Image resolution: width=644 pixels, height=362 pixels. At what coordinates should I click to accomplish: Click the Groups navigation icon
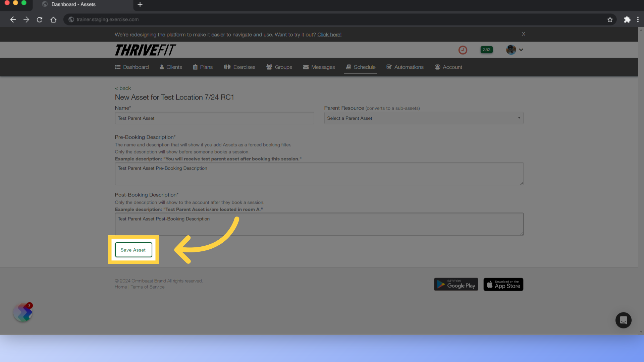(x=269, y=67)
